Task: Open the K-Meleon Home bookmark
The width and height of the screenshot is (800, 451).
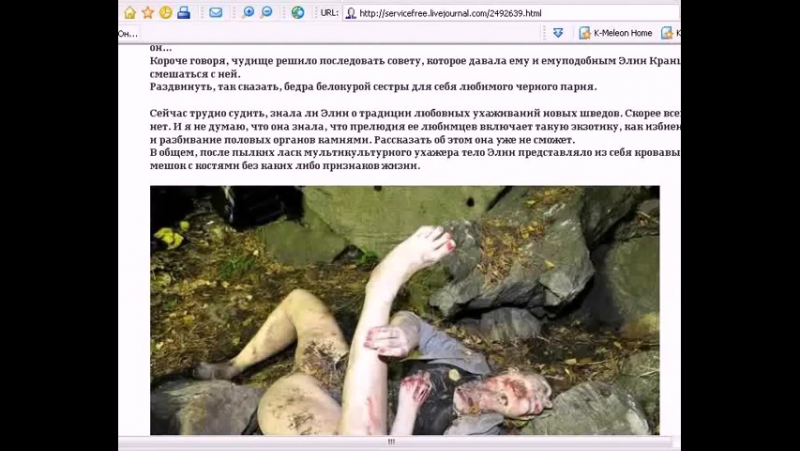Action: click(x=622, y=33)
